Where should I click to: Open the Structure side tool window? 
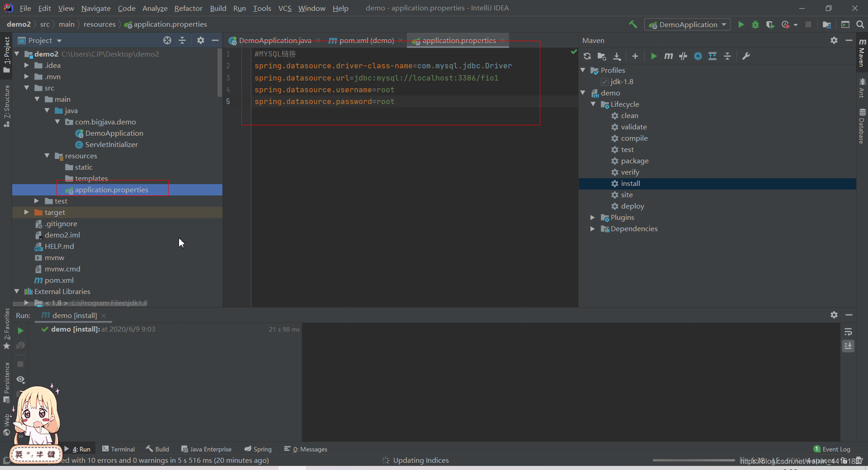6,105
